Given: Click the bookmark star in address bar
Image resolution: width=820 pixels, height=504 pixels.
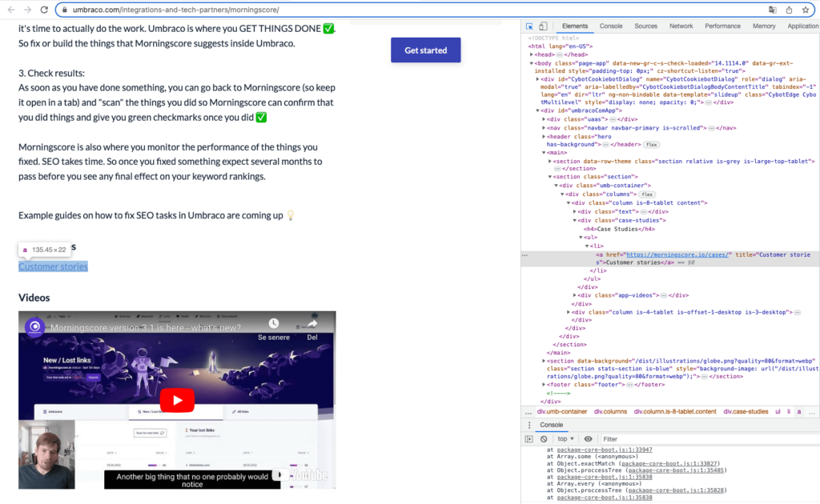Looking at the screenshot, I should [805, 10].
